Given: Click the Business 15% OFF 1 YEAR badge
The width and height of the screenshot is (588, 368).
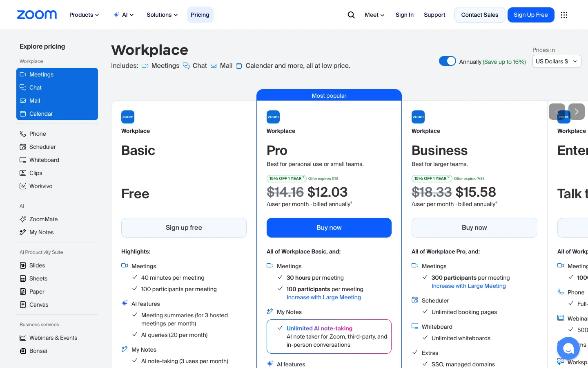Looking at the screenshot, I should 432,178.
